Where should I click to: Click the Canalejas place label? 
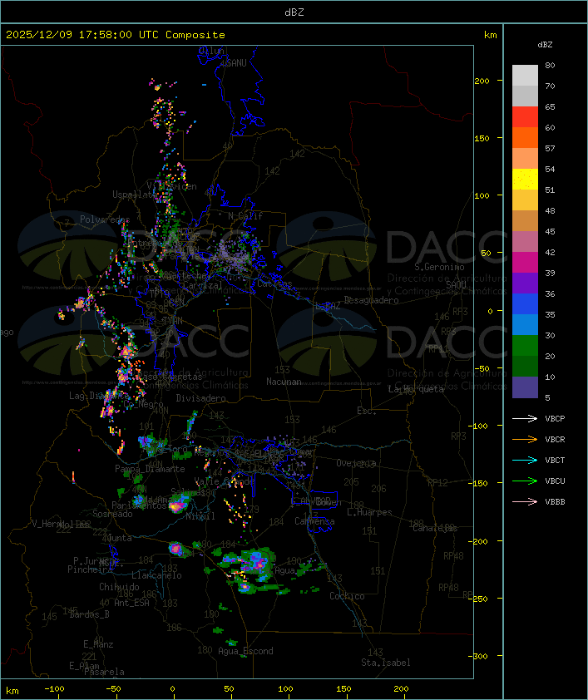coord(435,528)
